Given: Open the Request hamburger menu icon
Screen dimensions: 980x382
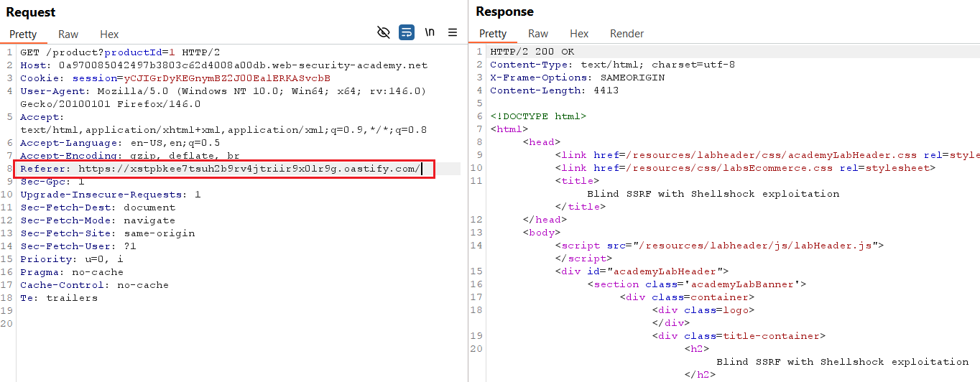Looking at the screenshot, I should [453, 32].
